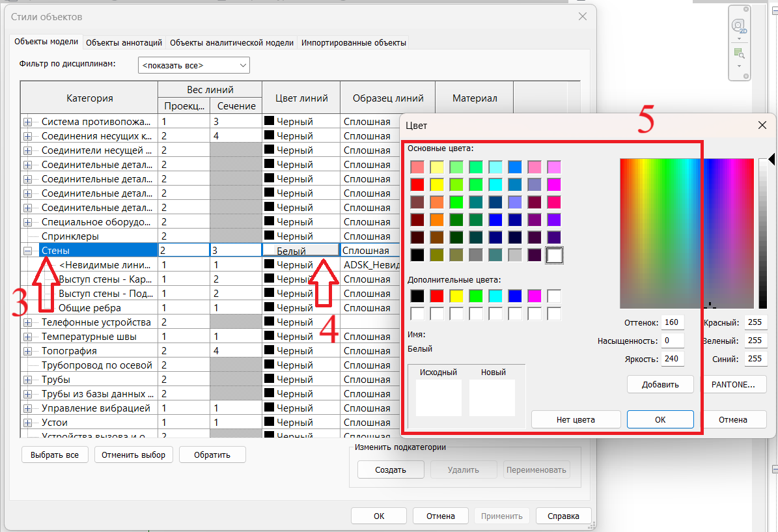Choose cyan custom color swatch
Screen dimensions: 778x532
tap(495, 296)
